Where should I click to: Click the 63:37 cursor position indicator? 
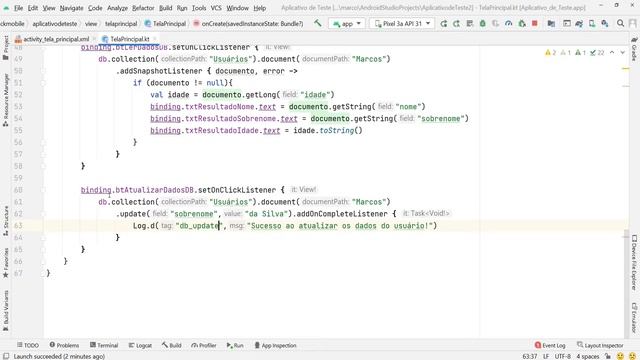tap(529, 356)
